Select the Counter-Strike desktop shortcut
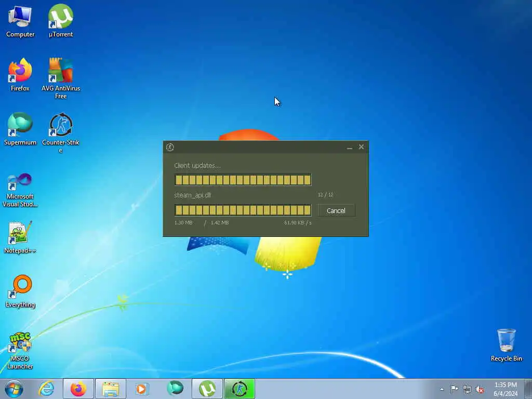Image resolution: width=532 pixels, height=399 pixels. point(61,132)
